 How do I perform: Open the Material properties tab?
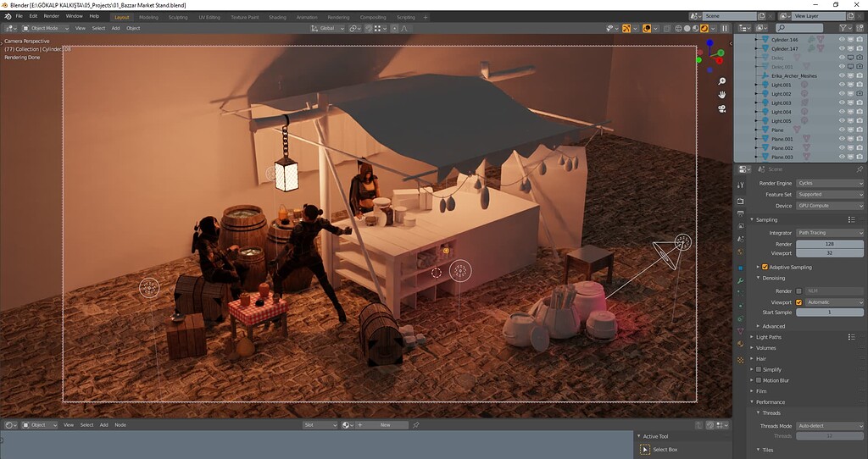point(741,344)
